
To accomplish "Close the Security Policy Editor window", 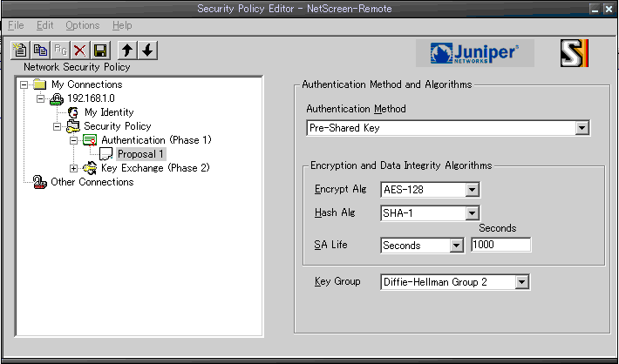I will pyautogui.click(x=609, y=9).
